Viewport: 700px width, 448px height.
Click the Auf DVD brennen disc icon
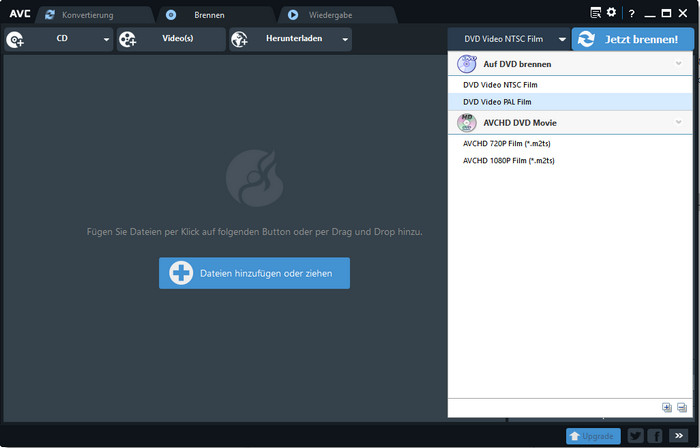coord(467,64)
